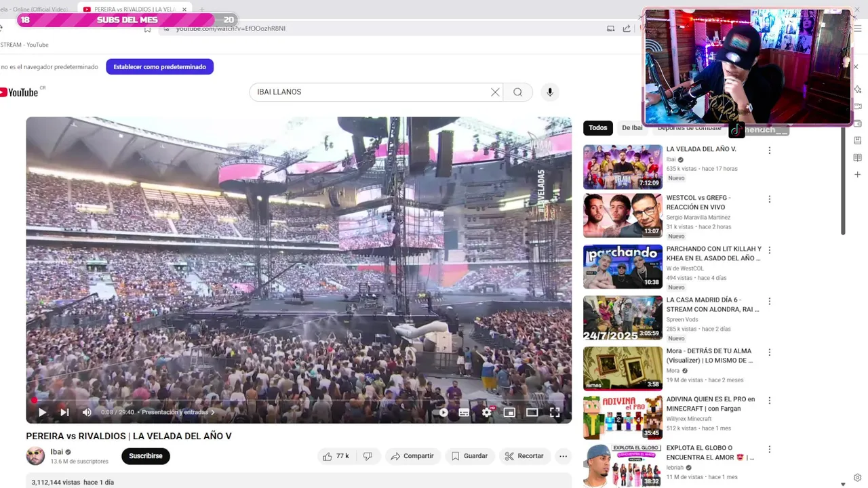Bookmark the page with the address bar icon

[147, 28]
